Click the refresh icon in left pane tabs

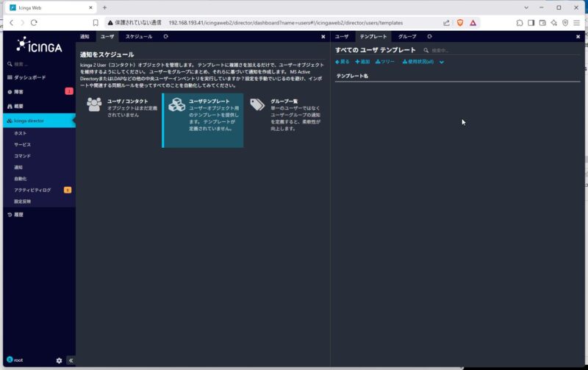click(166, 36)
